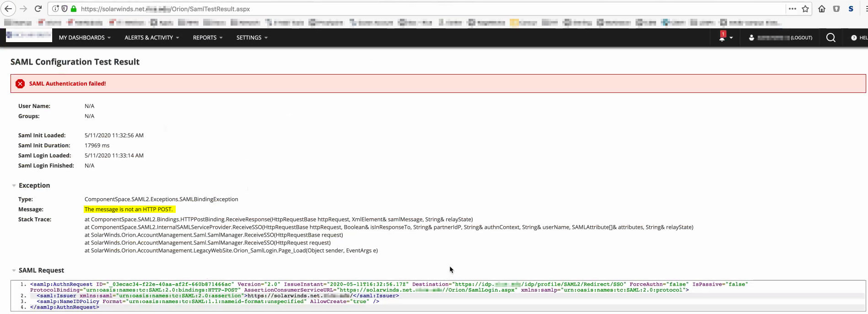Open the Alerts & Activity menu
868x314 pixels.
[152, 38]
